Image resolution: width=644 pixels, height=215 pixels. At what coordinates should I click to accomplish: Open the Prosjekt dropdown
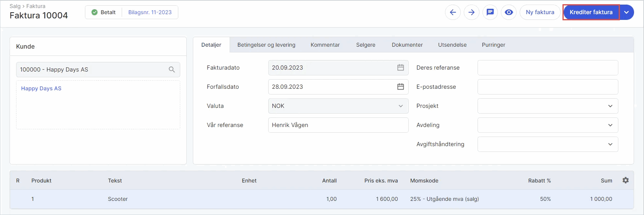click(548, 106)
